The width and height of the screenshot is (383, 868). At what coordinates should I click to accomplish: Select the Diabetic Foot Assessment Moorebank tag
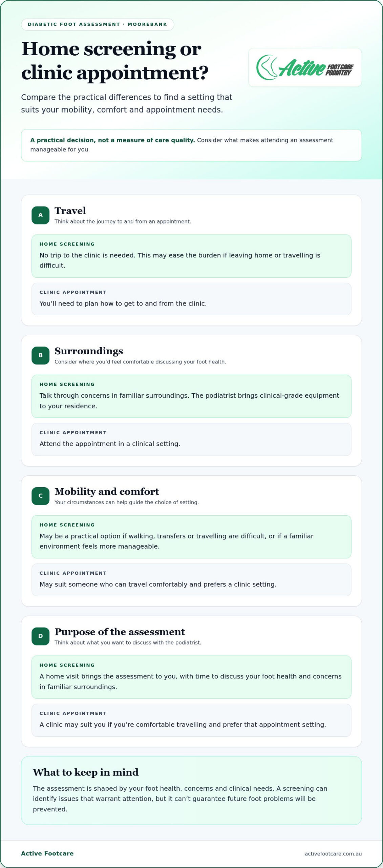point(98,24)
